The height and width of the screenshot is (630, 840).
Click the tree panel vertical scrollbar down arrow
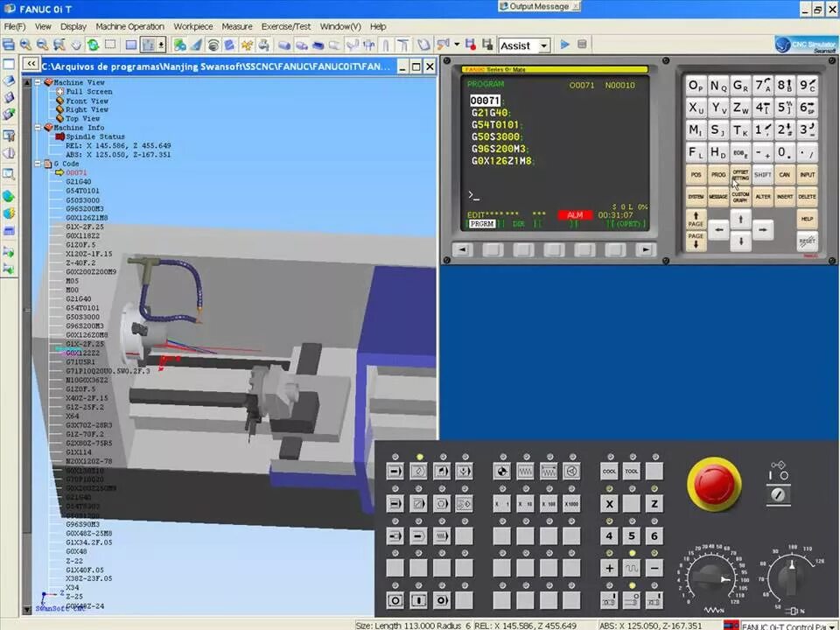[27, 610]
